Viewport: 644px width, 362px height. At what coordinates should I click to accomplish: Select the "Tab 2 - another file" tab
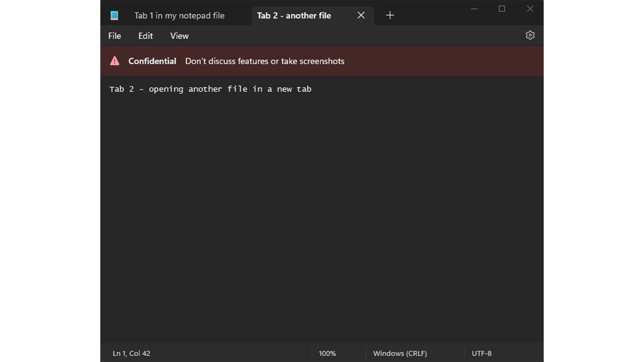[294, 16]
